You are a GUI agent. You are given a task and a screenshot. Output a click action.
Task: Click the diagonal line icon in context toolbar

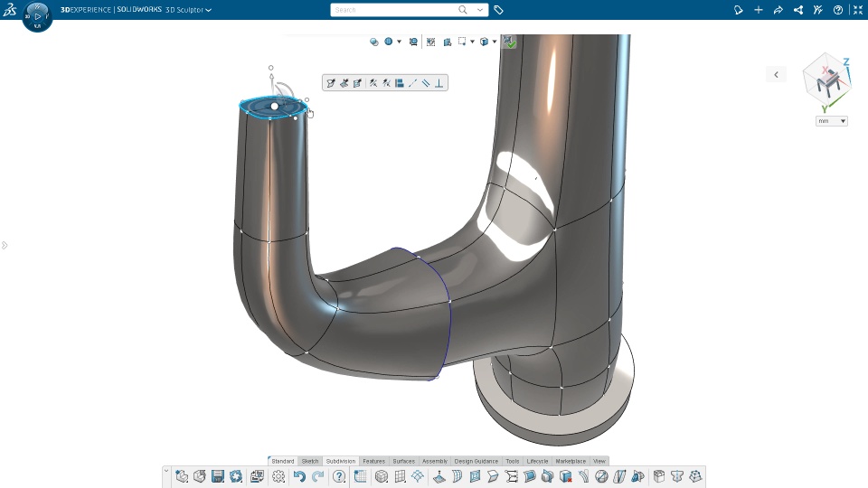(412, 83)
